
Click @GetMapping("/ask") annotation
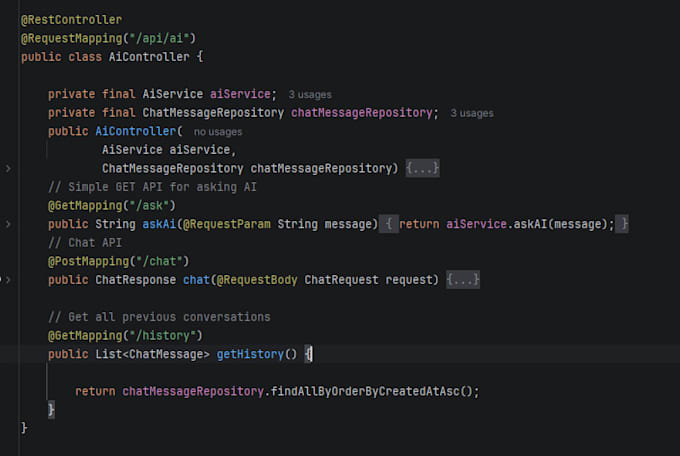coord(112,206)
